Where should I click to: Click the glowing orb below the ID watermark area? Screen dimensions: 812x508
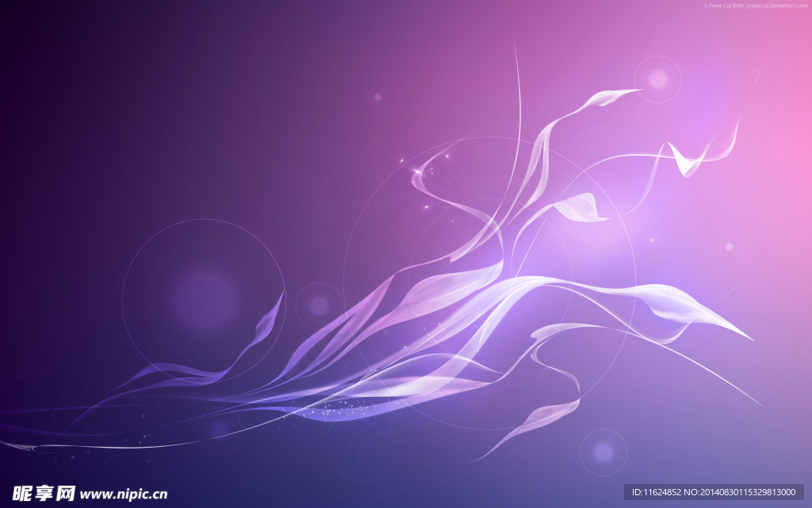tap(603, 452)
